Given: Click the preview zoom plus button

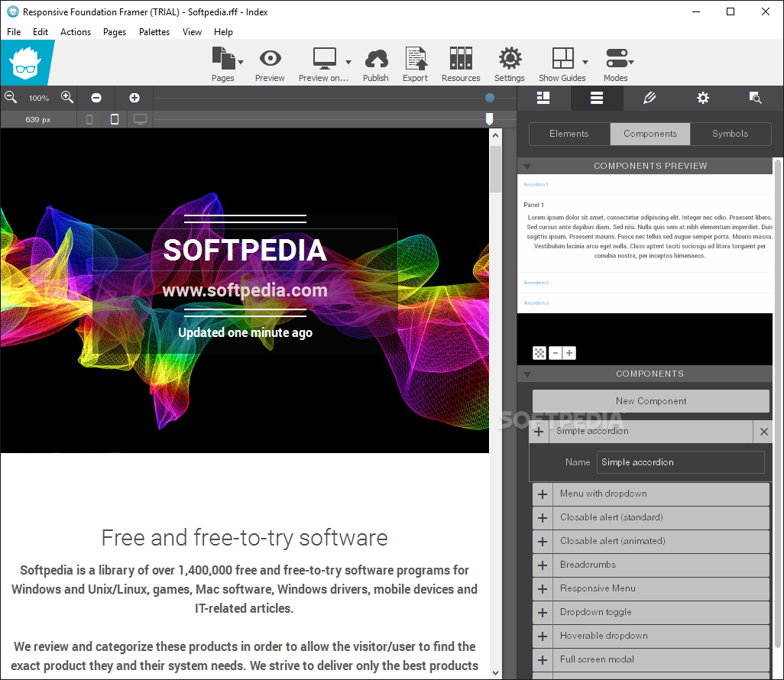Looking at the screenshot, I should [x=569, y=353].
